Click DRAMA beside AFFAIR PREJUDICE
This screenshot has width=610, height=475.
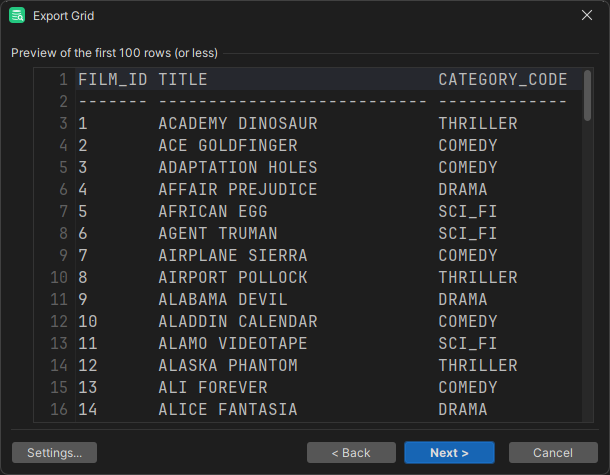coord(462,190)
